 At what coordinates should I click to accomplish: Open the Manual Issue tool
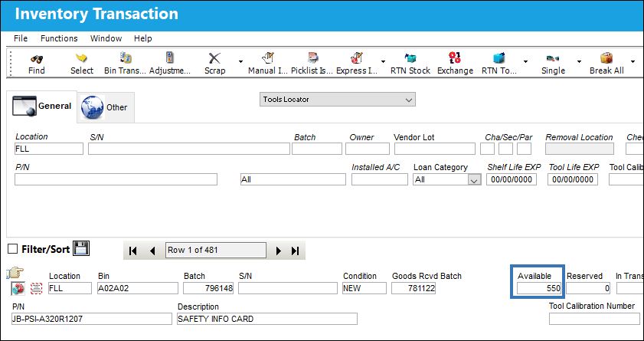click(x=268, y=64)
